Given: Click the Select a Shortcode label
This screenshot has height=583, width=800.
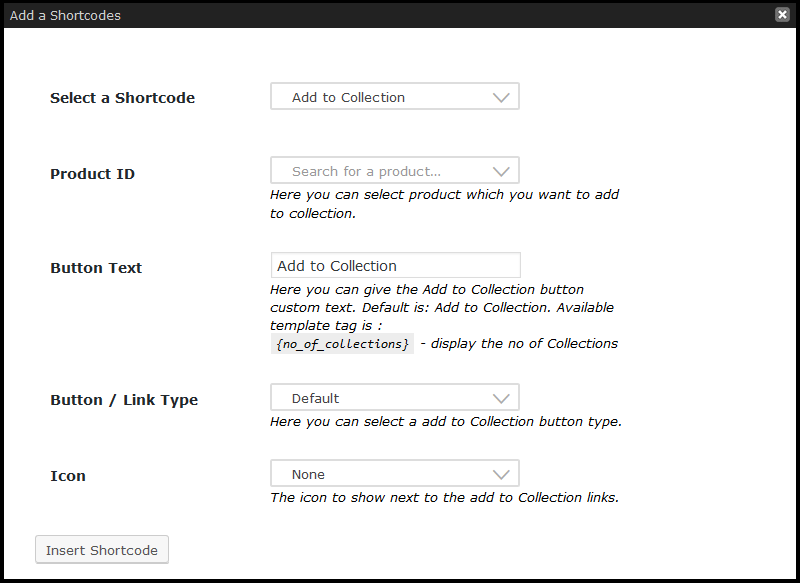Looking at the screenshot, I should 122,98.
